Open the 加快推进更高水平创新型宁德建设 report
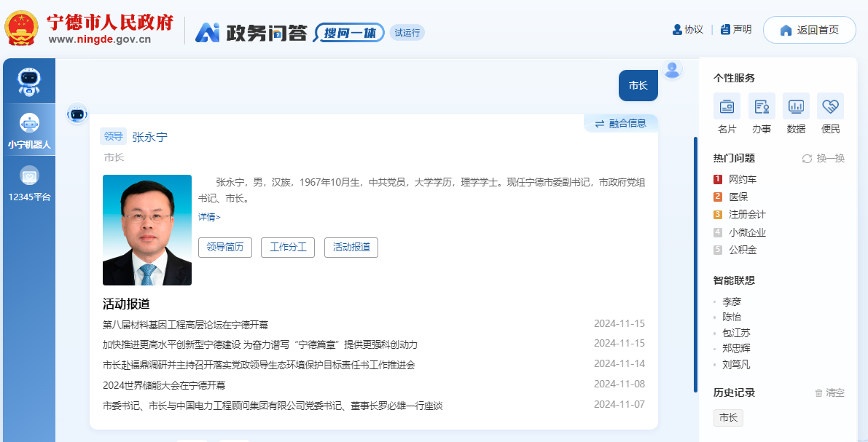The height and width of the screenshot is (442, 868). point(259,344)
